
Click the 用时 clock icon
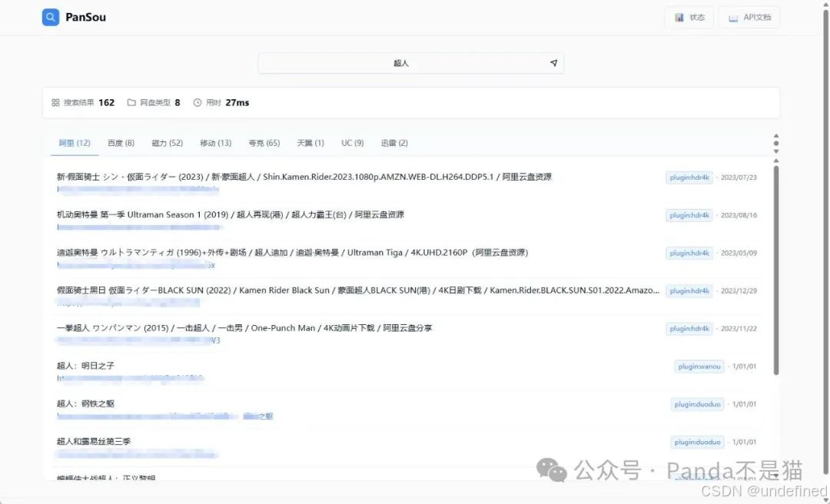coord(198,103)
